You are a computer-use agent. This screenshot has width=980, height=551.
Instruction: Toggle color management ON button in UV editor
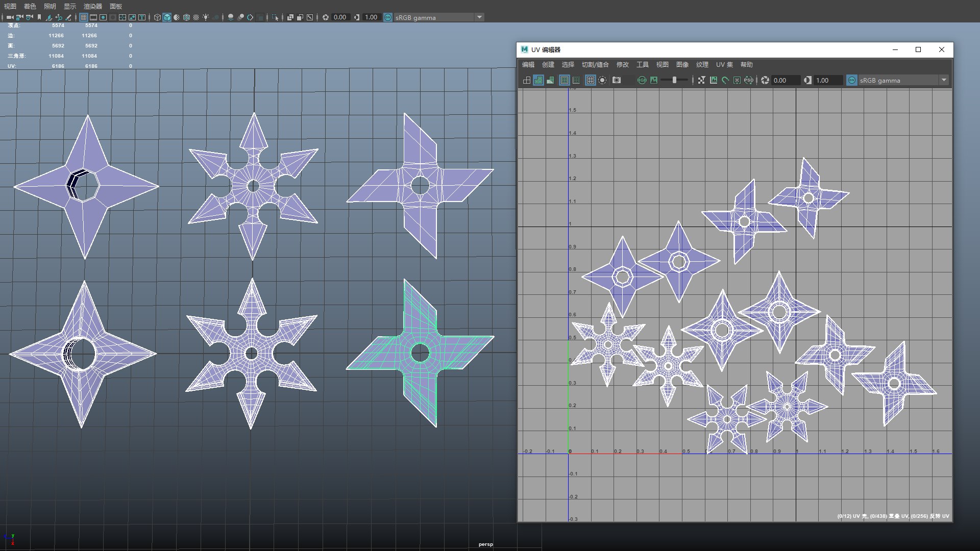[851, 80]
